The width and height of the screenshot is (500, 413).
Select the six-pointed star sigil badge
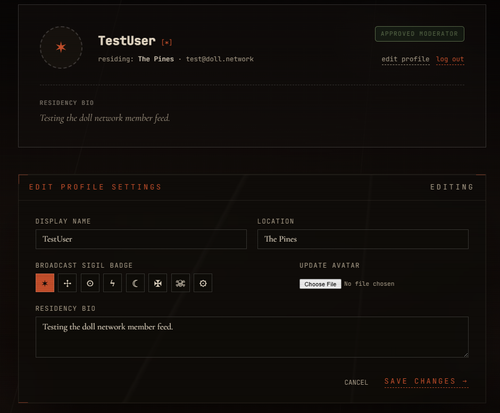45,283
